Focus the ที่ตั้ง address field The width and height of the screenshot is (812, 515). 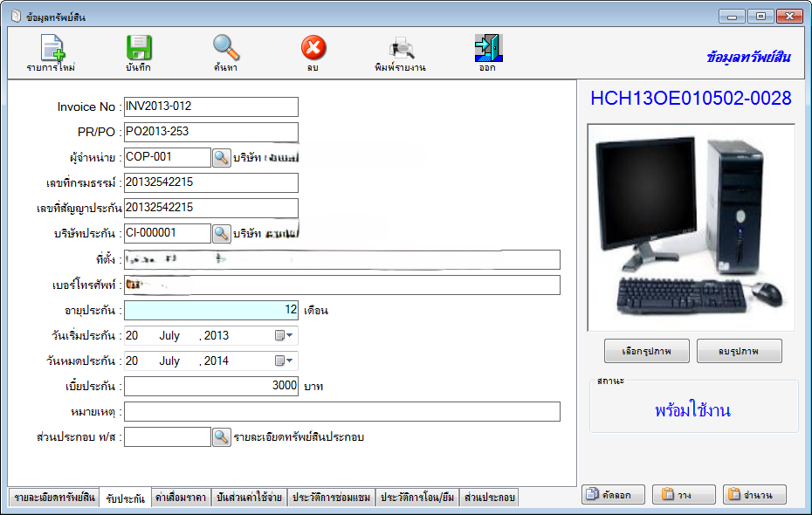(x=341, y=259)
